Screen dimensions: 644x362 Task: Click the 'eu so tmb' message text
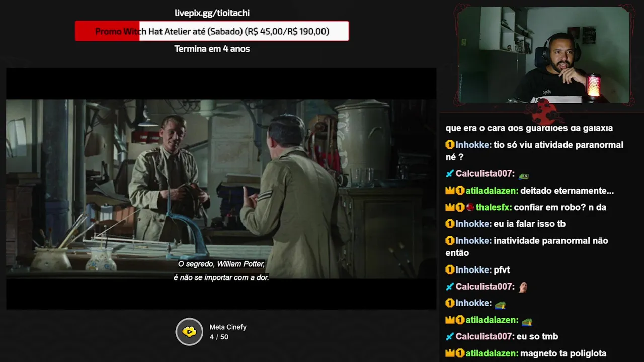(x=537, y=337)
